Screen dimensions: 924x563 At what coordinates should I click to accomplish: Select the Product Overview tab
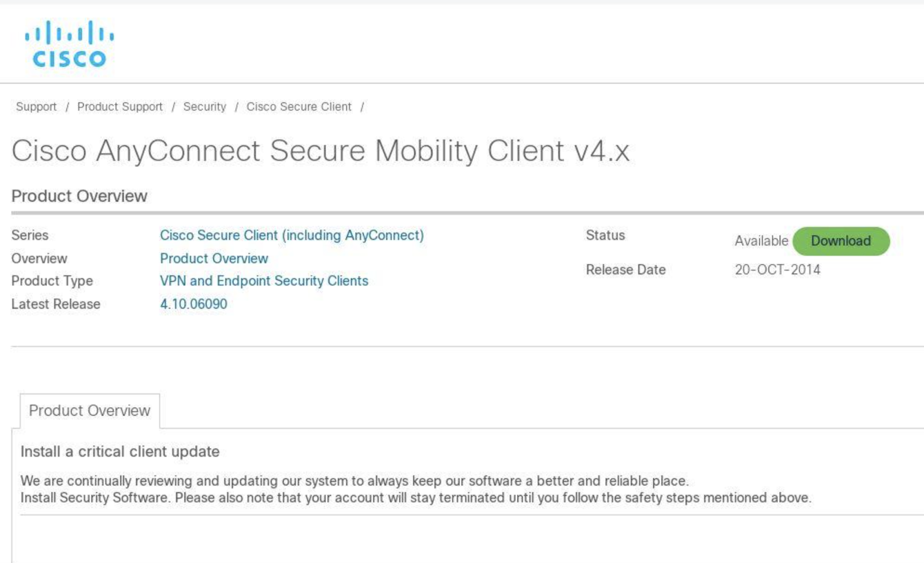(90, 411)
